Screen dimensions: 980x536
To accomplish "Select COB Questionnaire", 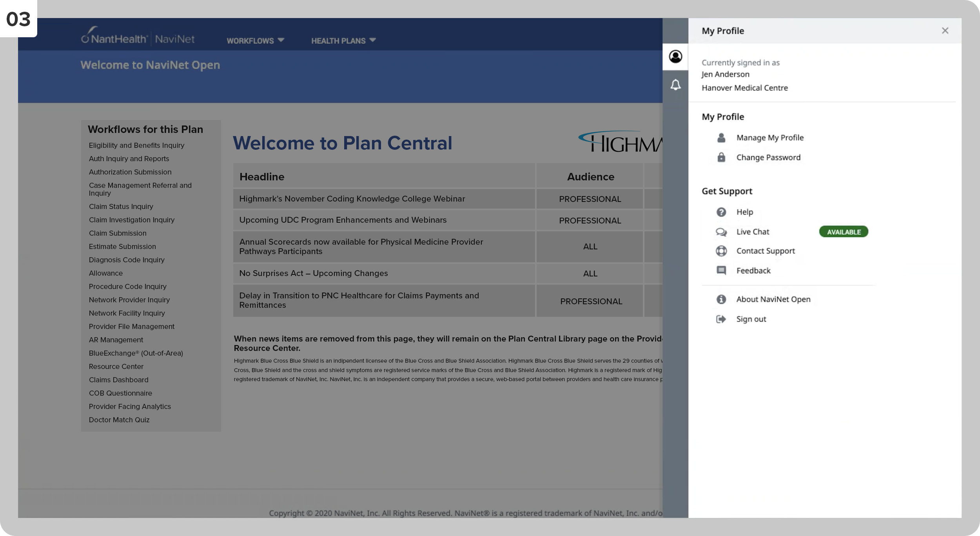I will 120,393.
